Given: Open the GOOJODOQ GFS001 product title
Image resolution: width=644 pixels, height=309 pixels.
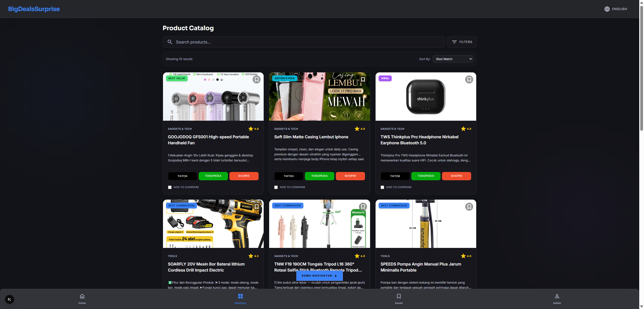Looking at the screenshot, I should click(x=208, y=140).
